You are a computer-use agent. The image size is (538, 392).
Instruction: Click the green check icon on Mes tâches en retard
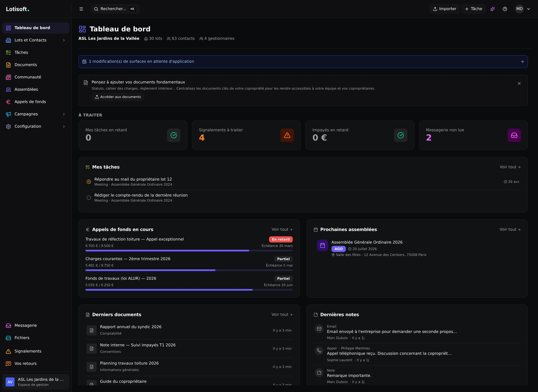tap(174, 135)
